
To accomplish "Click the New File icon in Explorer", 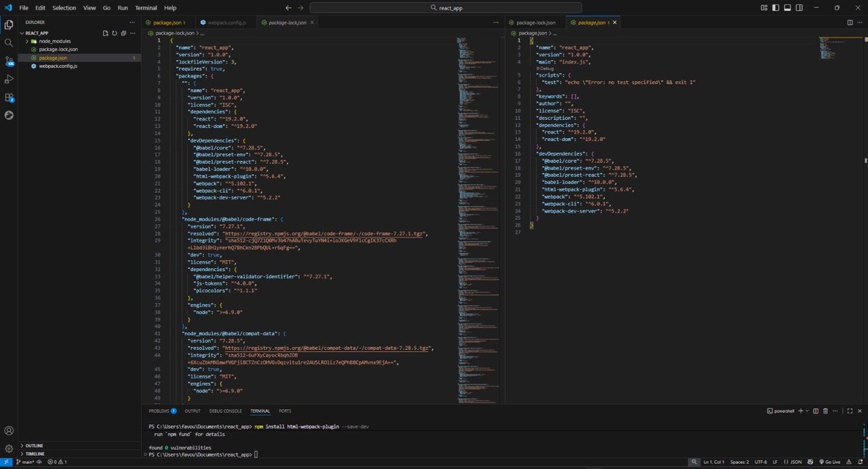I will [x=105, y=33].
